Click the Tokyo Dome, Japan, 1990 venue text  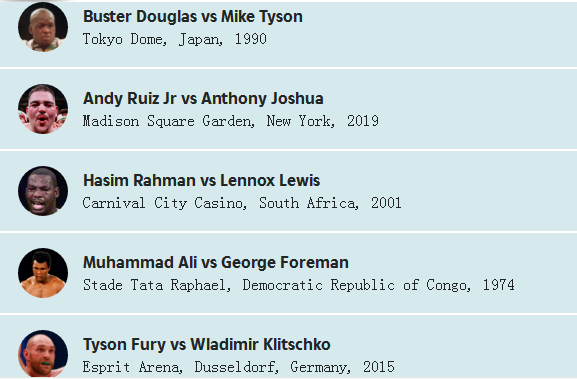(174, 39)
